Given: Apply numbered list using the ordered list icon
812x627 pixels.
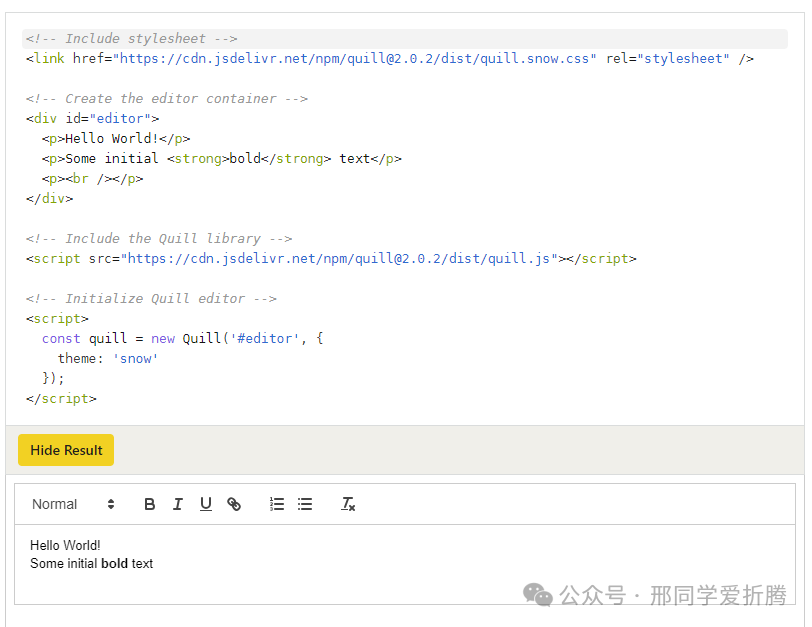Looking at the screenshot, I should 277,504.
